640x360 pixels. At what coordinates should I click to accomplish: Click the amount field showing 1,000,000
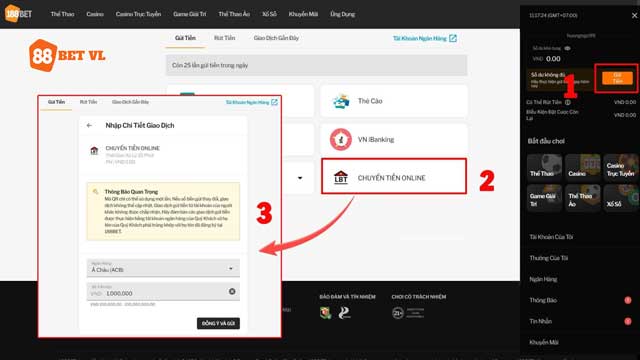tap(163, 291)
